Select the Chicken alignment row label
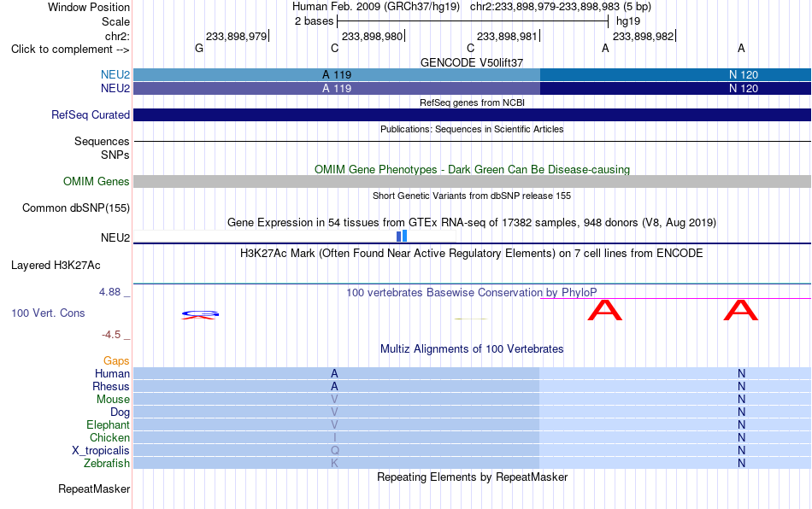Screen dimensions: 812x509 coord(109,437)
